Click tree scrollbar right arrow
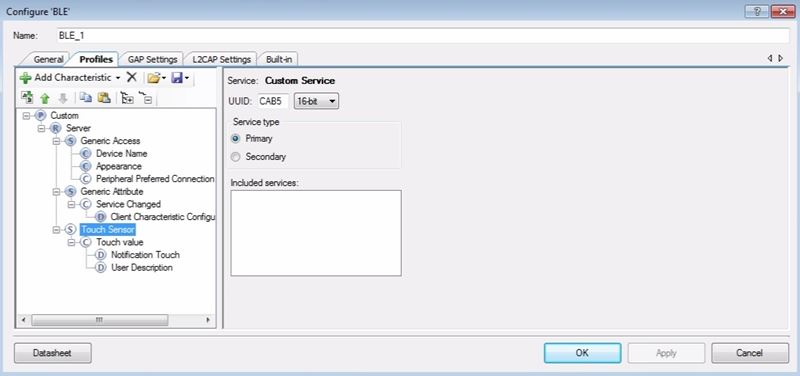Viewport: 800px width, 376px height. tap(208, 320)
